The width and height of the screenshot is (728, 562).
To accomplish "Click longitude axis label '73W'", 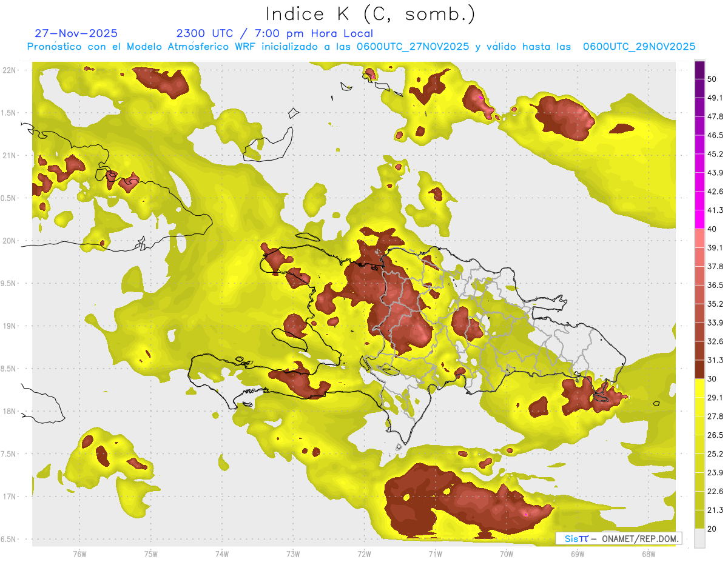I will coord(293,554).
